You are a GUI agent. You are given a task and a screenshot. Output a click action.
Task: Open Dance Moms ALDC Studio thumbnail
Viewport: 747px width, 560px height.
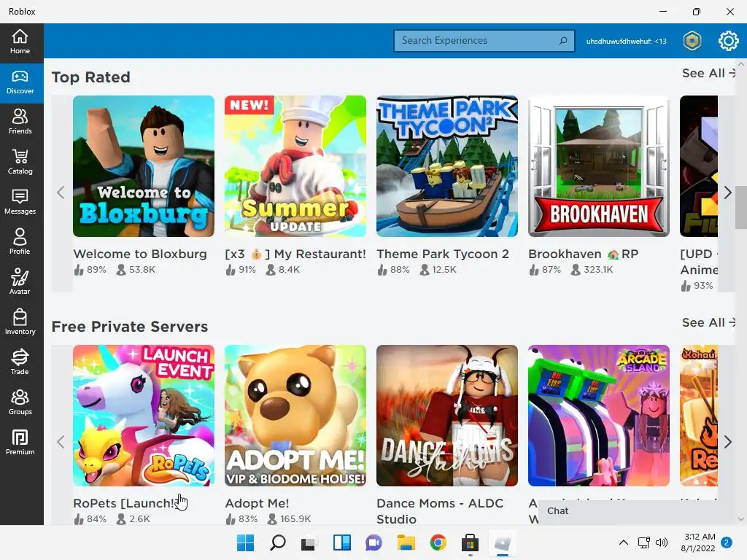[x=447, y=416]
